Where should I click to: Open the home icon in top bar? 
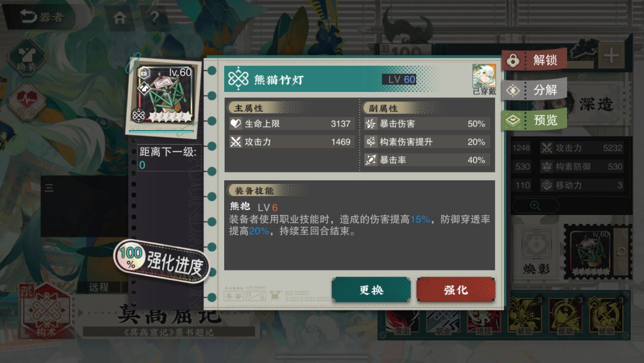click(x=119, y=18)
